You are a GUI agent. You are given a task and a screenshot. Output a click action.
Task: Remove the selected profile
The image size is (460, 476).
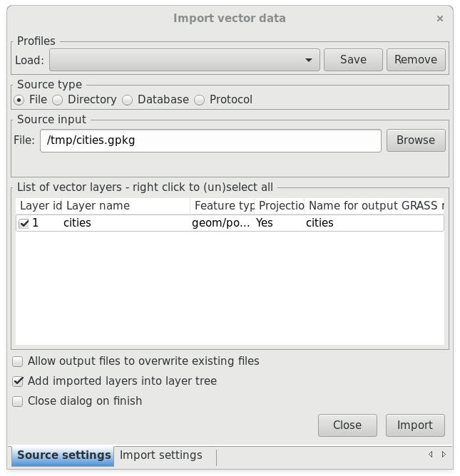click(416, 60)
